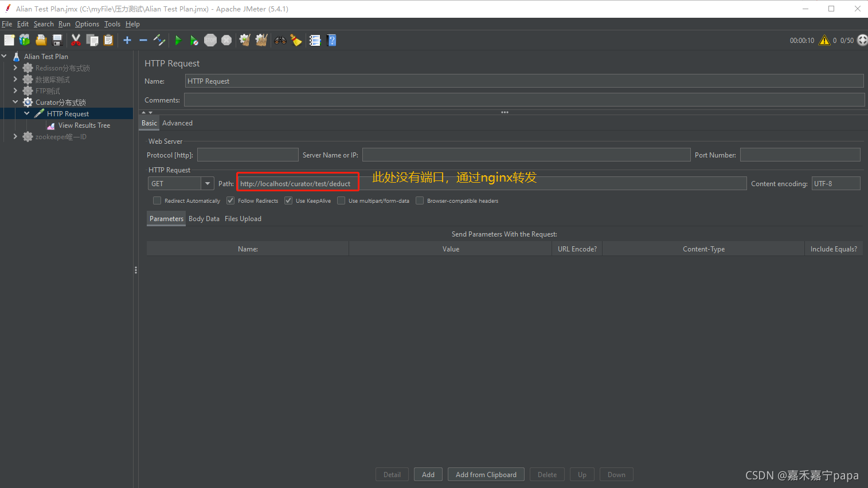868x488 pixels.
Task: Collapse all tree nodes with minus icon
Action: tap(143, 40)
